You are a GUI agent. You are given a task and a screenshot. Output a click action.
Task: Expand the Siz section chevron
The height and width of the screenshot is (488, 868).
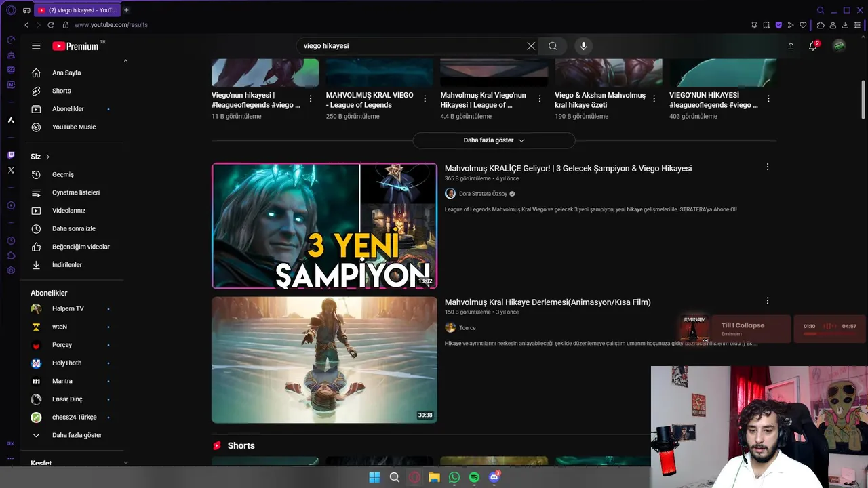click(47, 157)
